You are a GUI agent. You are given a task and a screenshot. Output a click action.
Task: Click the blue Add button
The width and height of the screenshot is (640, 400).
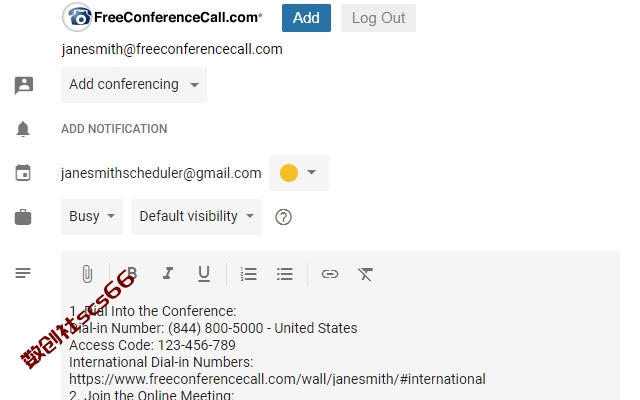306,18
